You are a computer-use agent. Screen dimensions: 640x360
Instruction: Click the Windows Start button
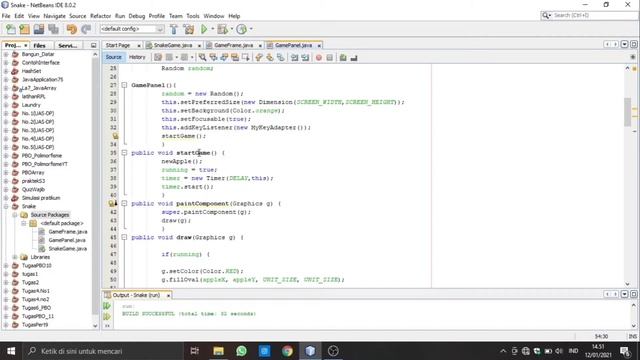click(x=11, y=351)
